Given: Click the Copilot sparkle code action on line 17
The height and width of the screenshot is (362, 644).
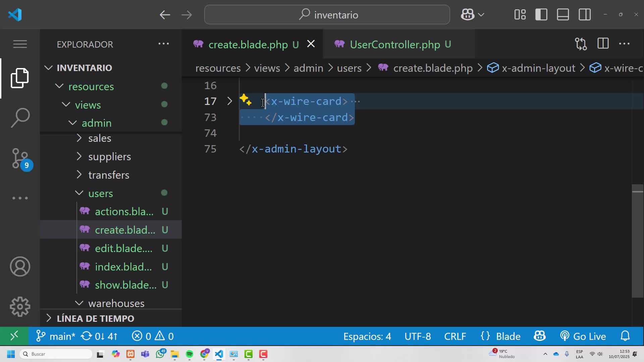Looking at the screenshot, I should (246, 100).
